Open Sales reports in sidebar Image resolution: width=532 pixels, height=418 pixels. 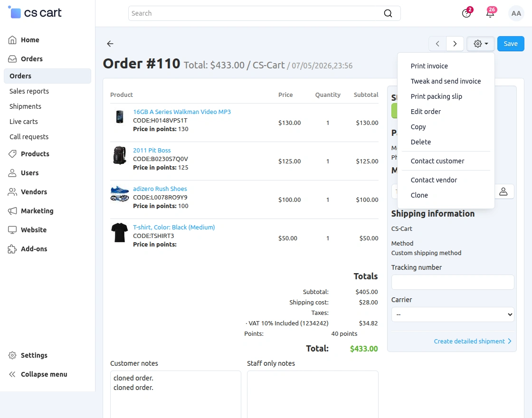[x=29, y=91]
